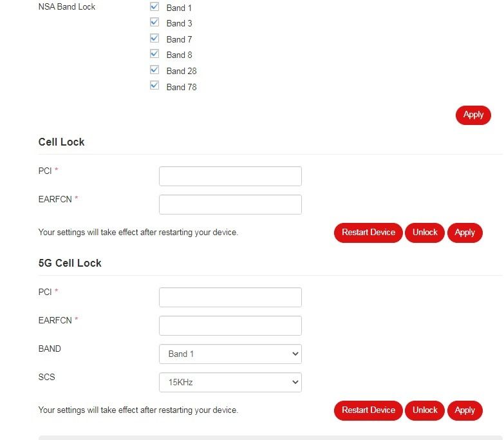Toggle the Band 3 checkbox

pyautogui.click(x=154, y=23)
